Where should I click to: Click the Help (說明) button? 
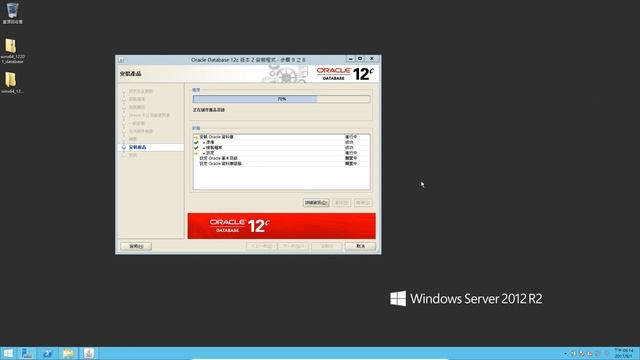pos(136,246)
